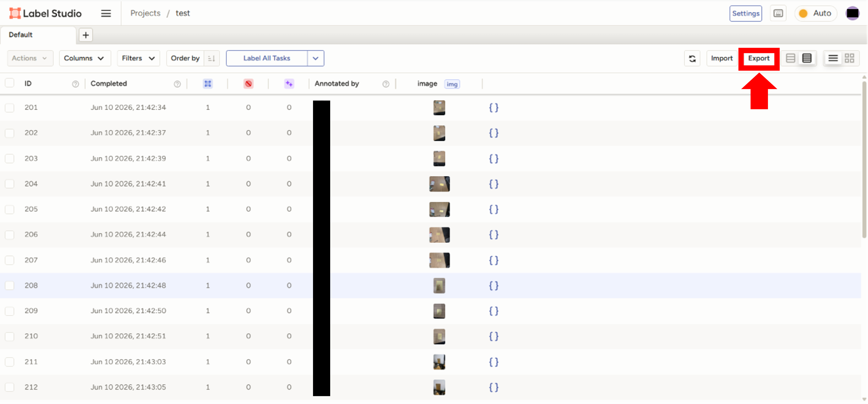Screen dimensions: 868x404
Task: Switch to grid view layout
Action: point(849,58)
